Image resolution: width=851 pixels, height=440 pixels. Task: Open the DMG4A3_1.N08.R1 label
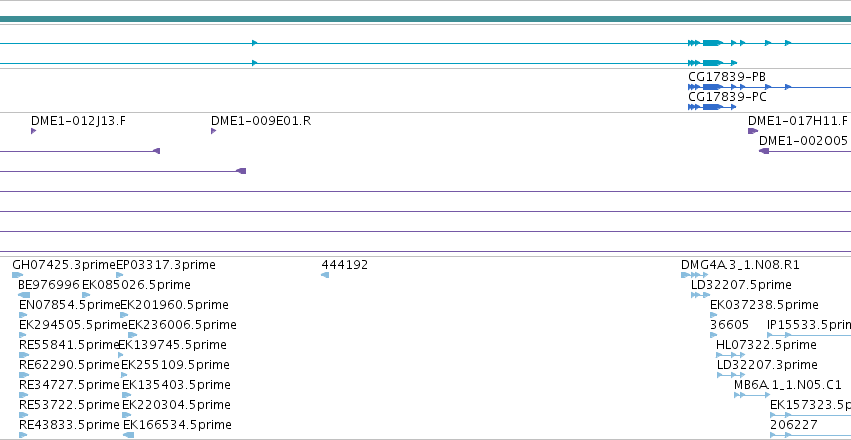pyautogui.click(x=740, y=265)
